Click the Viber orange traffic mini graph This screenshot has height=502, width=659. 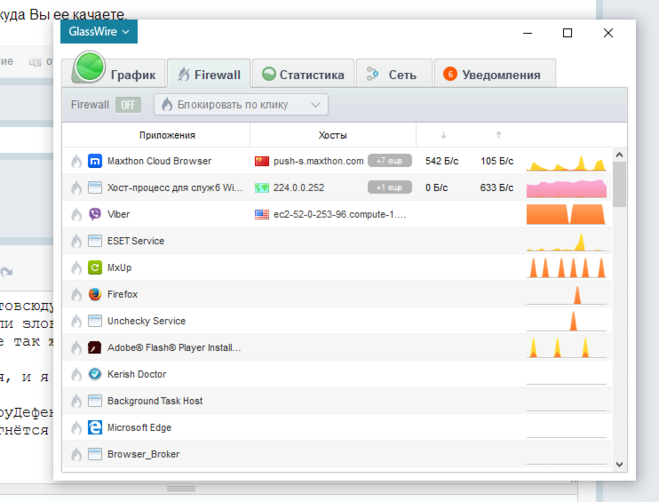click(566, 214)
